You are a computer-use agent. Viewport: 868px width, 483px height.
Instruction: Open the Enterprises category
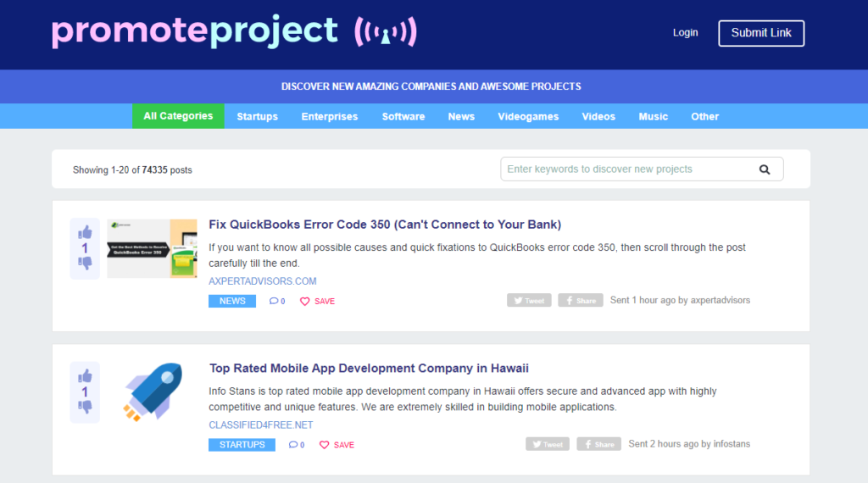point(330,117)
